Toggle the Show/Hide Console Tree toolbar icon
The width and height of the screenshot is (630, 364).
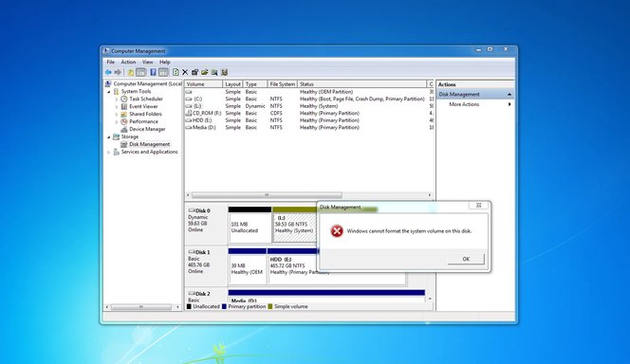(x=140, y=72)
